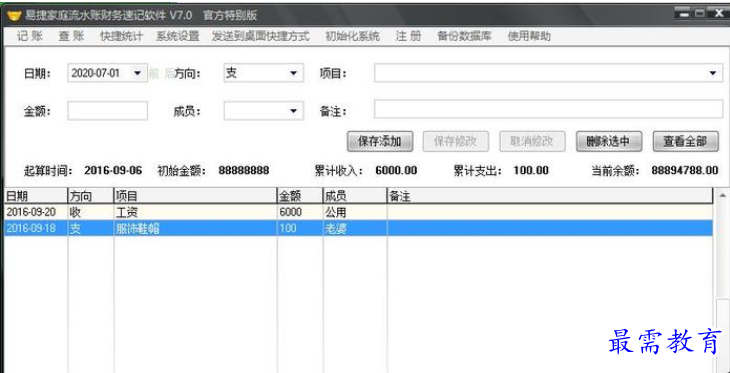Screen dimensions: 730x373
Task: Choose 发送到桌面快捷方式 from the menu bar
Action: pyautogui.click(x=261, y=36)
